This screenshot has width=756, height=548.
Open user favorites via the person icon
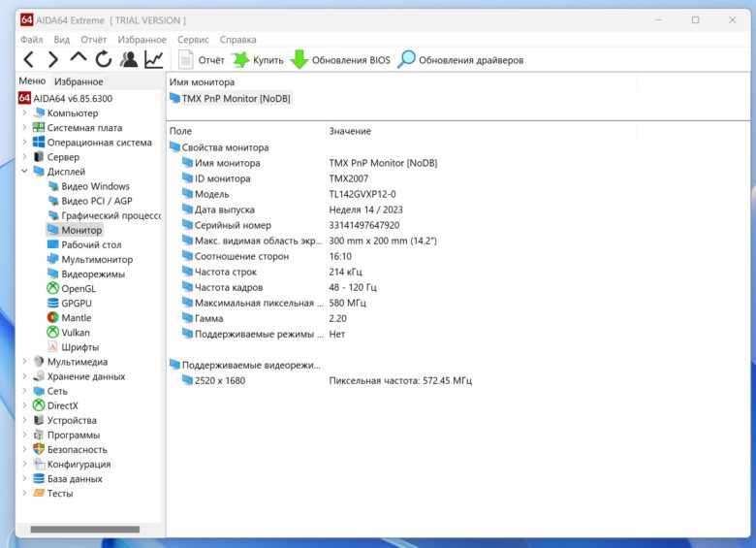(129, 59)
